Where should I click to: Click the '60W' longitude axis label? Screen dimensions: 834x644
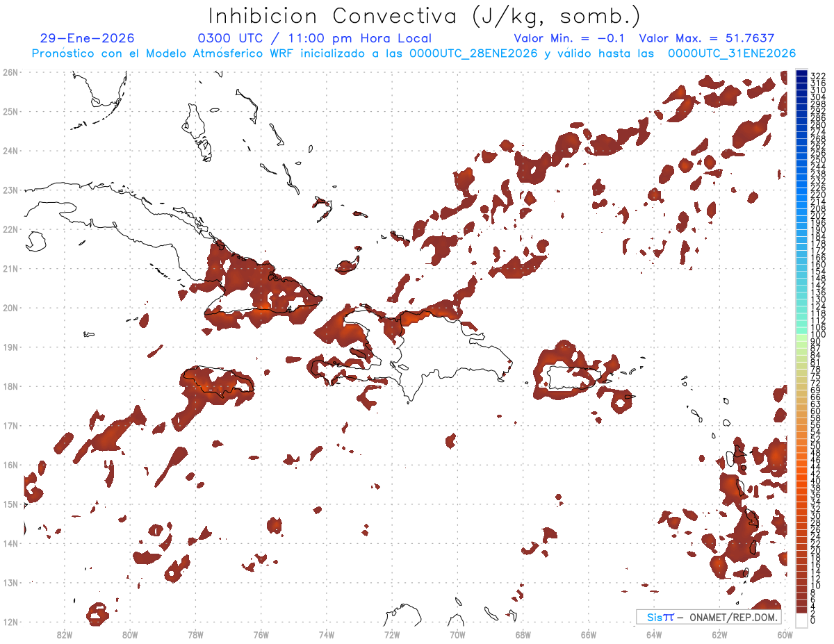[785, 634]
